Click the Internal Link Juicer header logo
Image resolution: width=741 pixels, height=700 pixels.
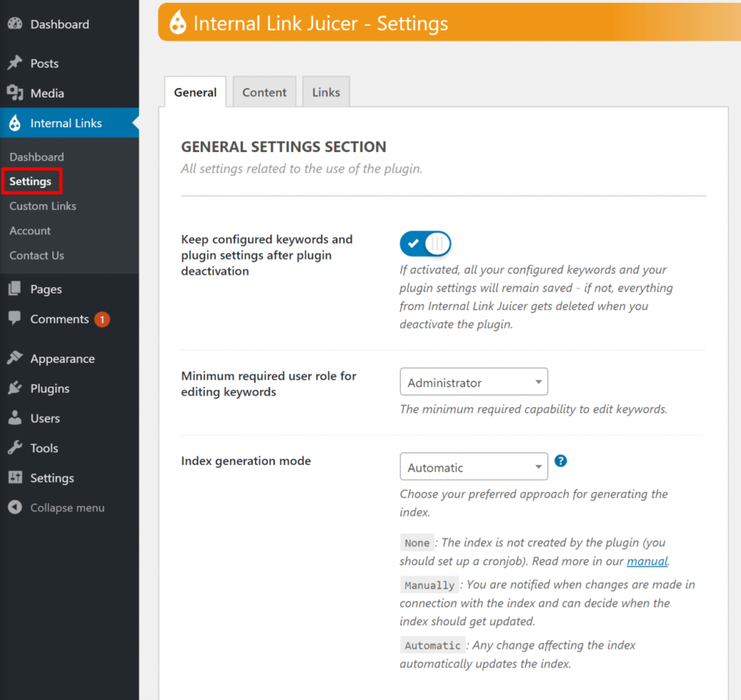click(178, 22)
